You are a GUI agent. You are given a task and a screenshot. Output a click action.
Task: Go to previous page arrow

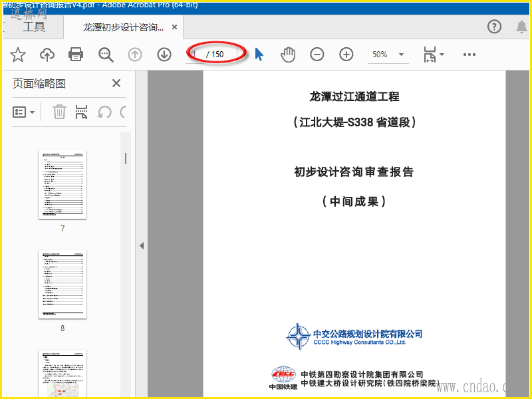pyautogui.click(x=135, y=55)
